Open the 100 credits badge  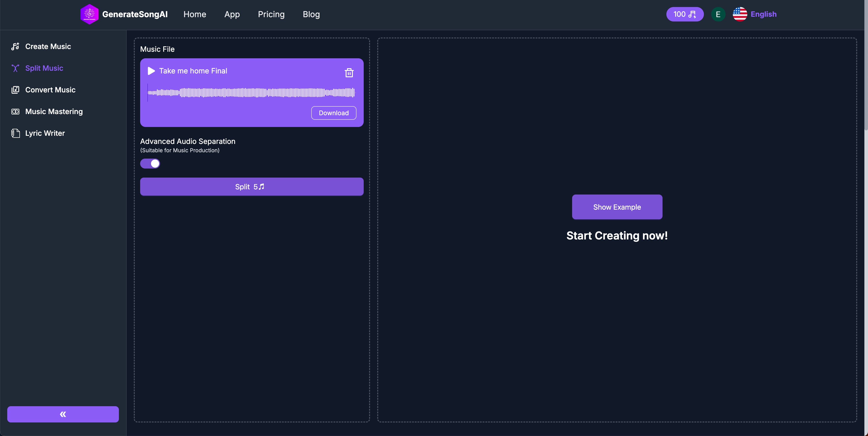(x=685, y=14)
